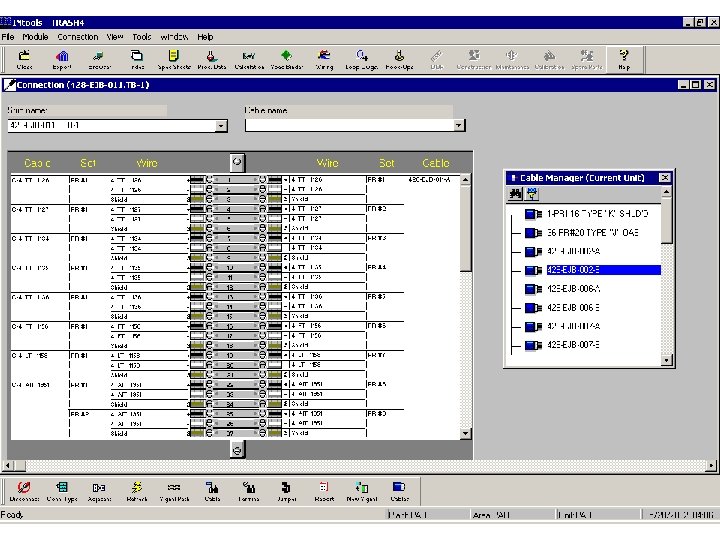This screenshot has width=720, height=540.
Task: Click the 'Ready' status bar text
Action: [12, 514]
